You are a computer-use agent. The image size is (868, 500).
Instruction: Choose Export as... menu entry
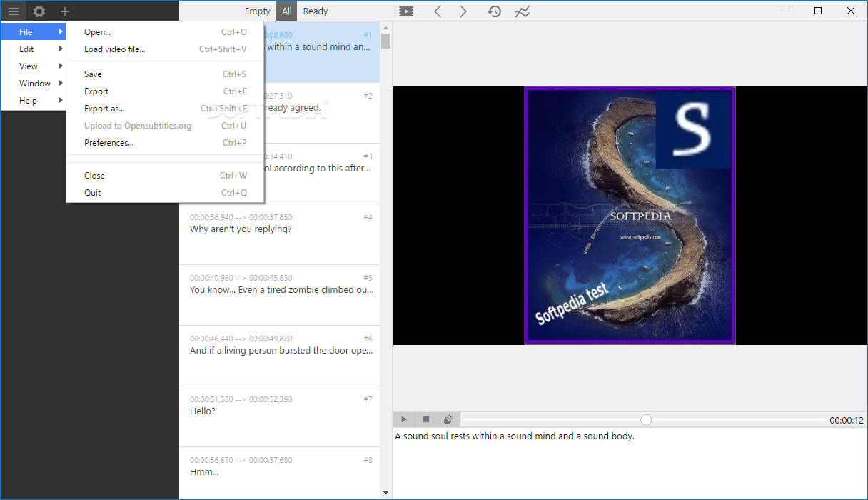[165, 109]
